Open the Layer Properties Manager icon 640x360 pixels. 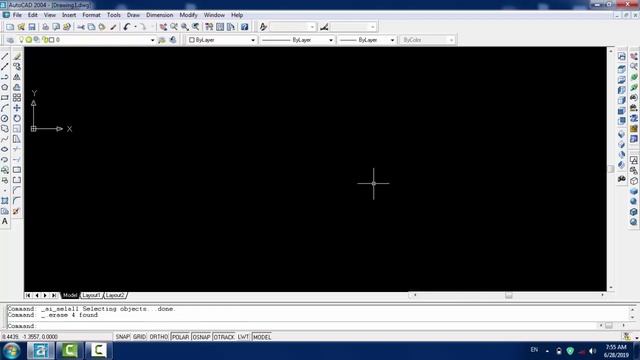tap(10, 40)
